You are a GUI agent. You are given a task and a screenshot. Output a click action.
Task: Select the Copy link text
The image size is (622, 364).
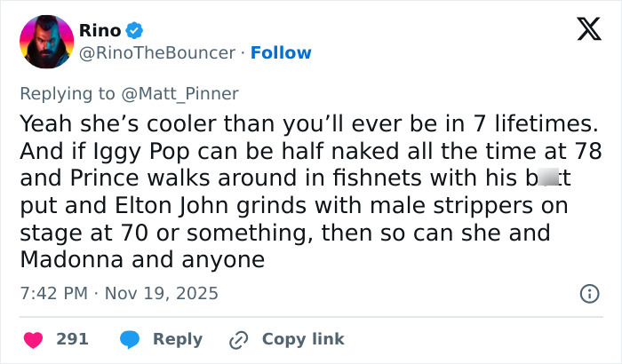click(303, 339)
